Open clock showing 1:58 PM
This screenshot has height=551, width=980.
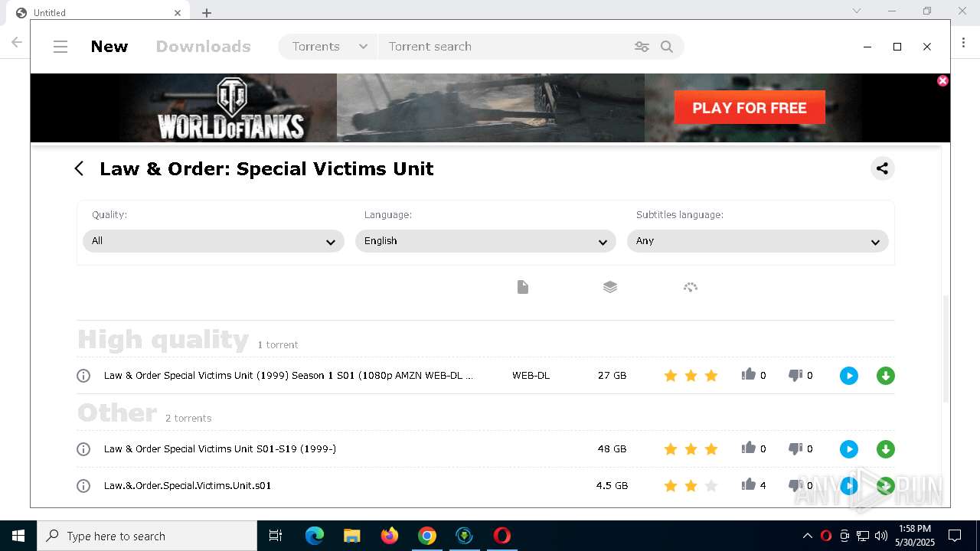click(x=915, y=536)
